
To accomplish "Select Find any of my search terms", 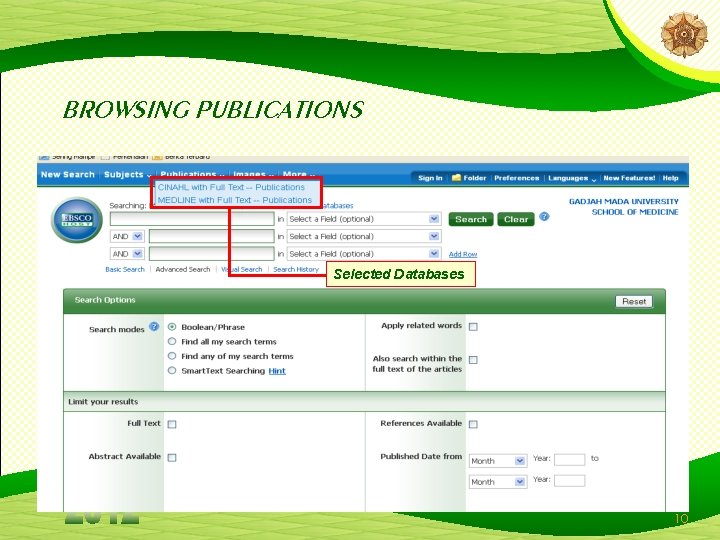I will pyautogui.click(x=172, y=356).
